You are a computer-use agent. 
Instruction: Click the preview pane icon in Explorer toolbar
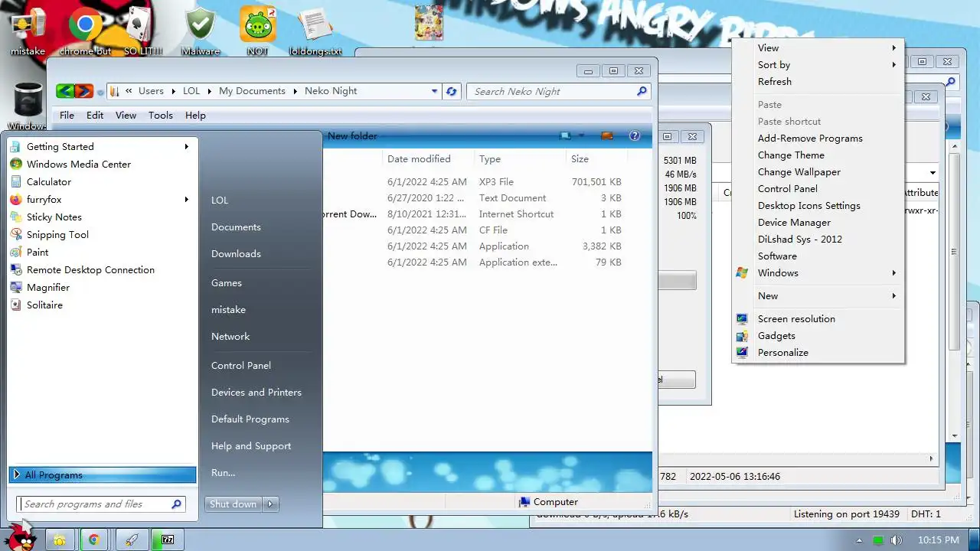coord(607,135)
